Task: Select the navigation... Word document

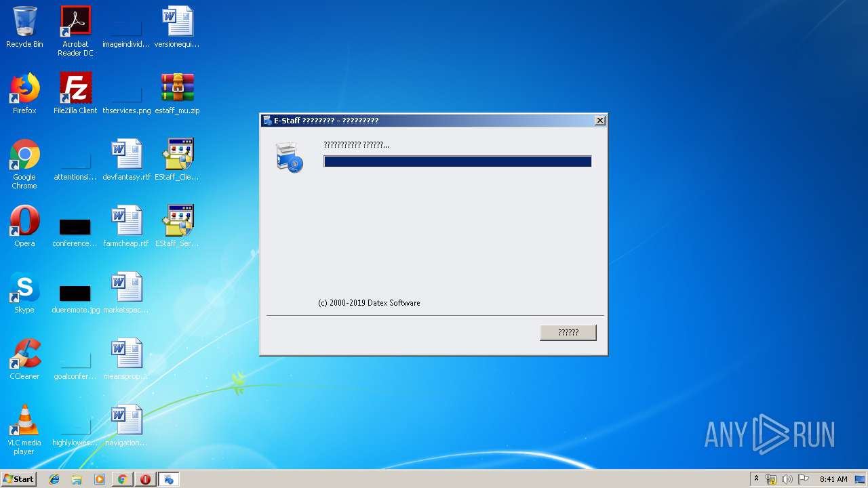Action: pos(126,426)
